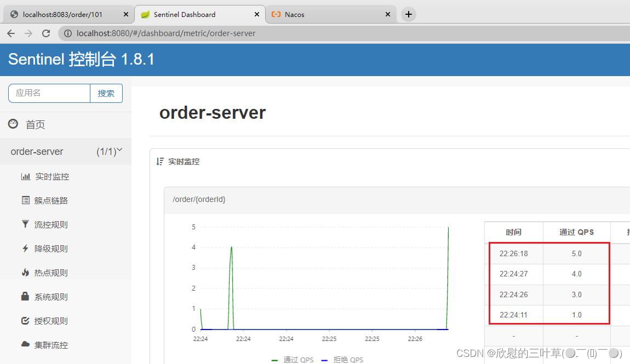Open 降级规则 in the sidebar

pyautogui.click(x=51, y=249)
